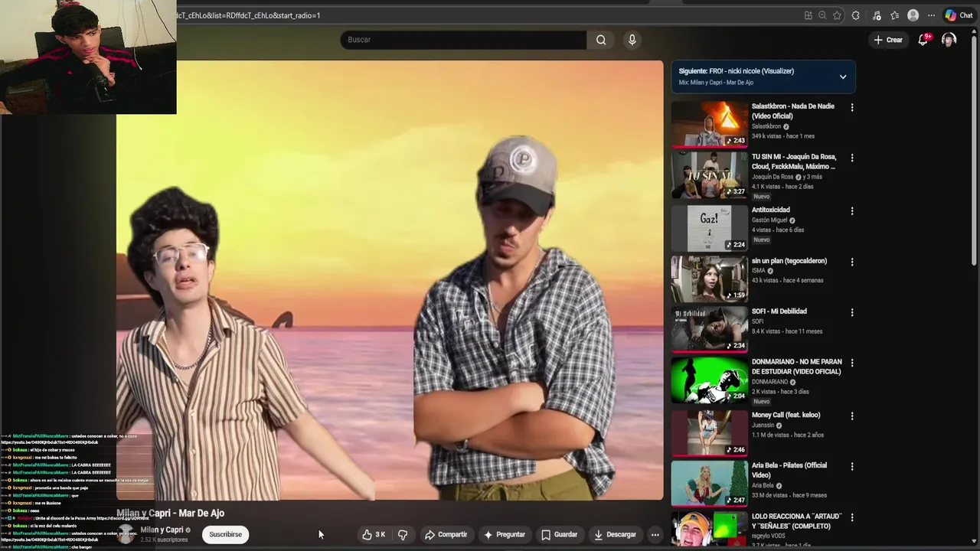The width and height of the screenshot is (980, 551).
Task: Click zoom-out magnifier in address bar
Action: (822, 15)
